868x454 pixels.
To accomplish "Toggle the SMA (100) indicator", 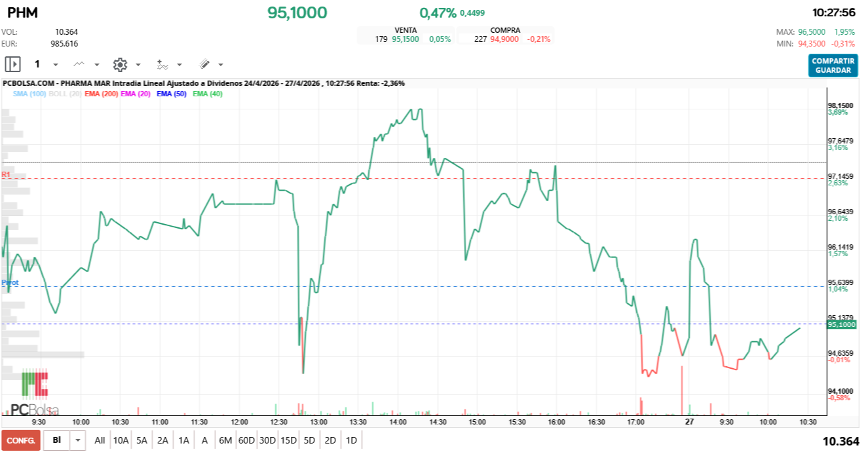I will 29,94.
